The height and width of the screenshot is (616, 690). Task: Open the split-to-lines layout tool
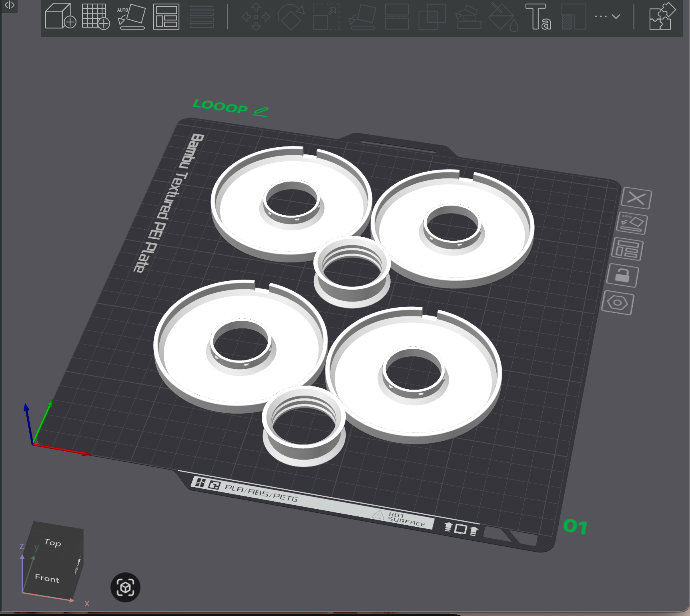[x=201, y=16]
